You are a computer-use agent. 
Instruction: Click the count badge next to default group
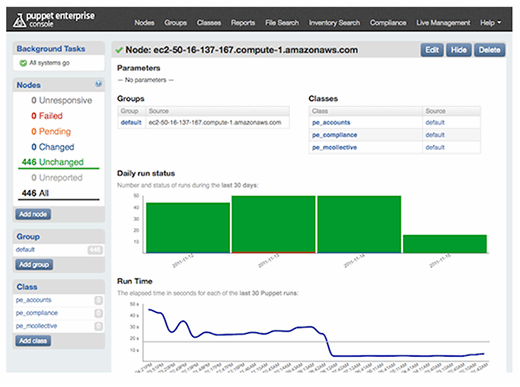click(95, 250)
